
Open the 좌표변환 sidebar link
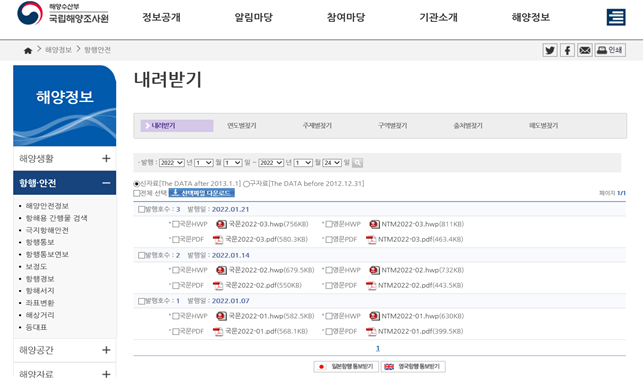coord(40,303)
